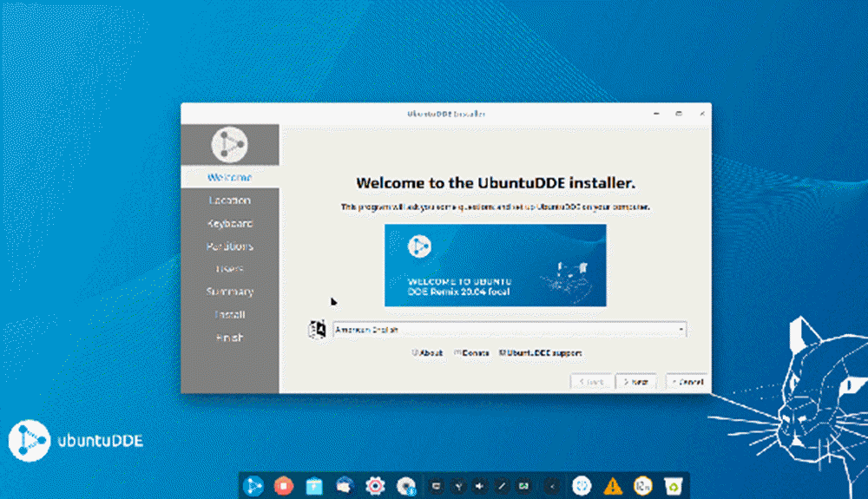Click the language icon beside the dropdown
The height and width of the screenshot is (499, 868).
pyautogui.click(x=317, y=329)
